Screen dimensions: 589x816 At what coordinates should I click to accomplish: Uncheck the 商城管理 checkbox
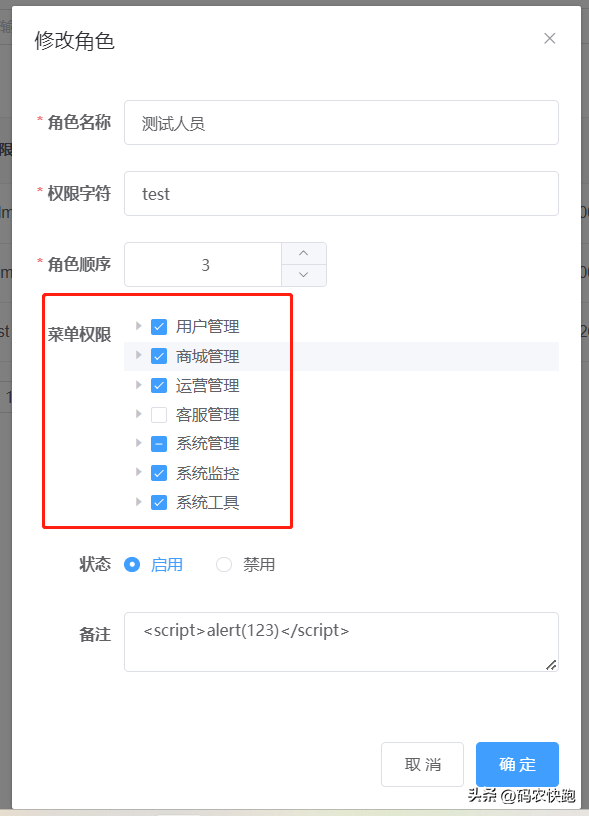tap(159, 356)
